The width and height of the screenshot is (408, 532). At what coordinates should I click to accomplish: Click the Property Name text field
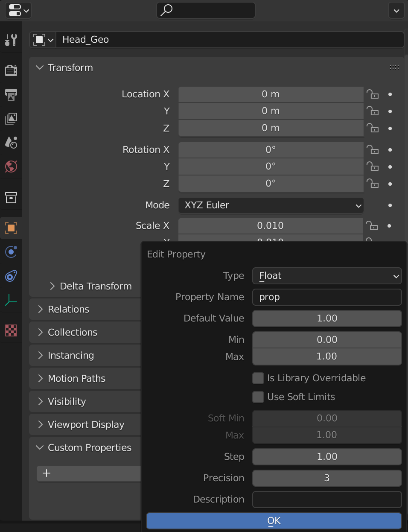pyautogui.click(x=327, y=297)
